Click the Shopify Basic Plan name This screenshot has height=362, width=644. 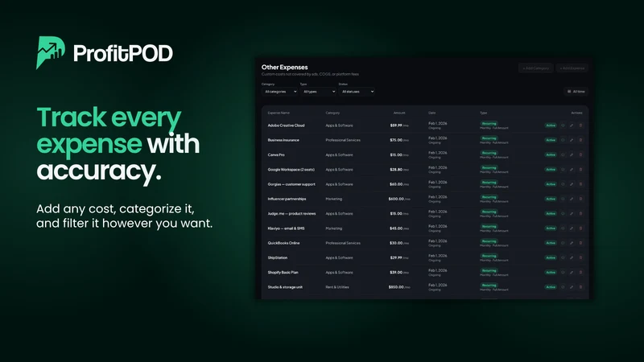coord(283,273)
